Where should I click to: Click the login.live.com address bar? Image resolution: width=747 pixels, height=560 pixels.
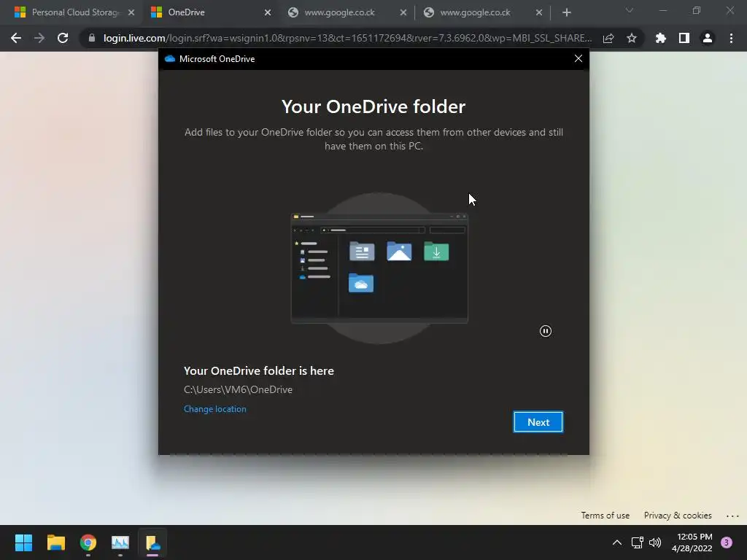[347, 38]
